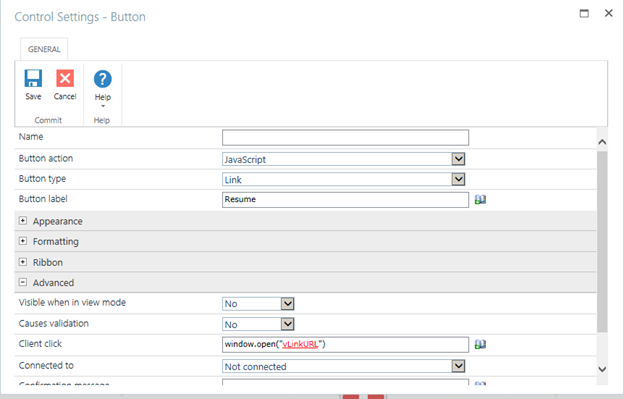Open the Help menu icon
Viewport: 624px width, 399px height.
click(x=103, y=79)
